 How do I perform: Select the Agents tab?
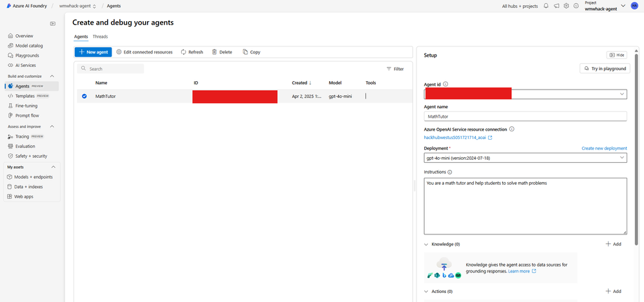[x=81, y=37]
